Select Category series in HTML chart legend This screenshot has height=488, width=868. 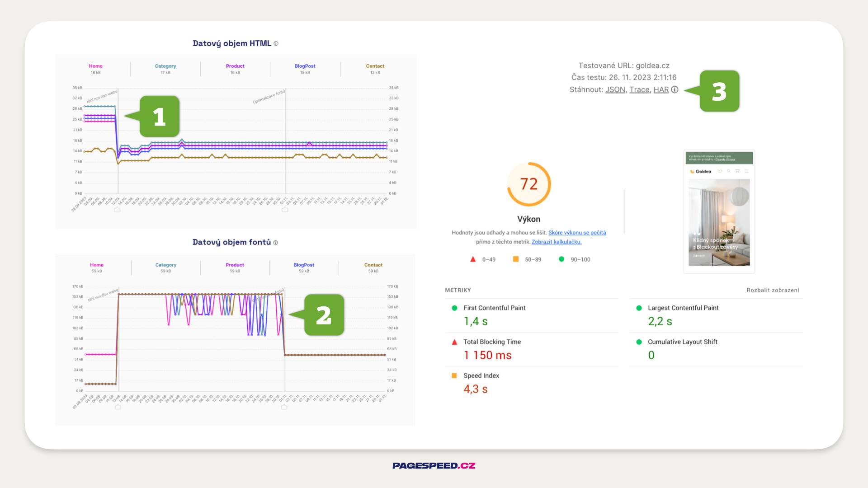(x=165, y=69)
